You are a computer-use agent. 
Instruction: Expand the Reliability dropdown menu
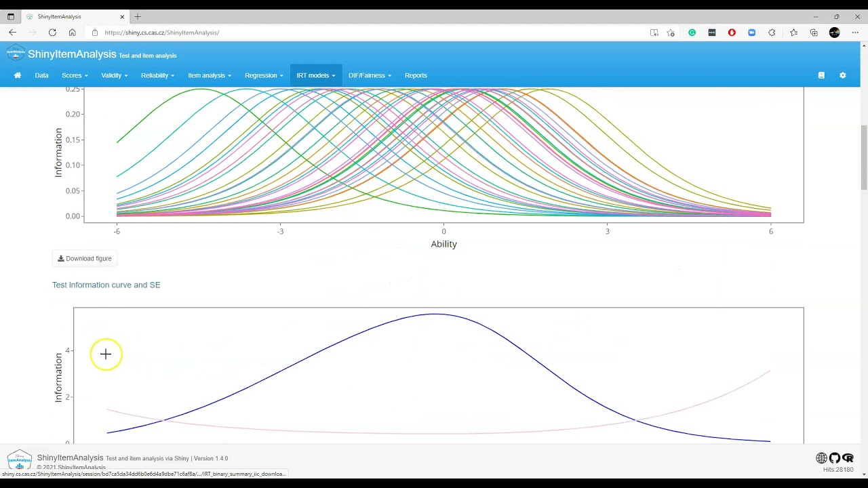coord(157,75)
